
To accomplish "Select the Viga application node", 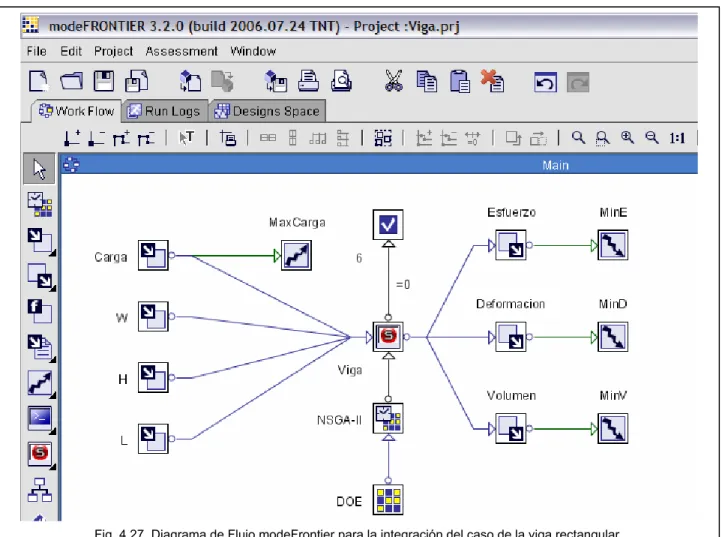I will pyautogui.click(x=388, y=337).
